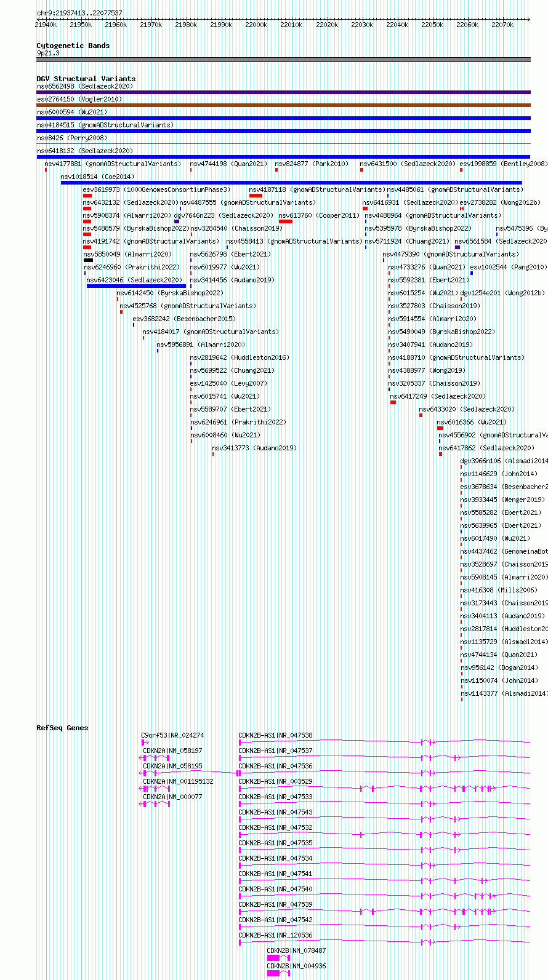Image resolution: width=548 pixels, height=980 pixels.
Task: Select the 9p21.3 cytogenetic band bar
Action: click(283, 60)
